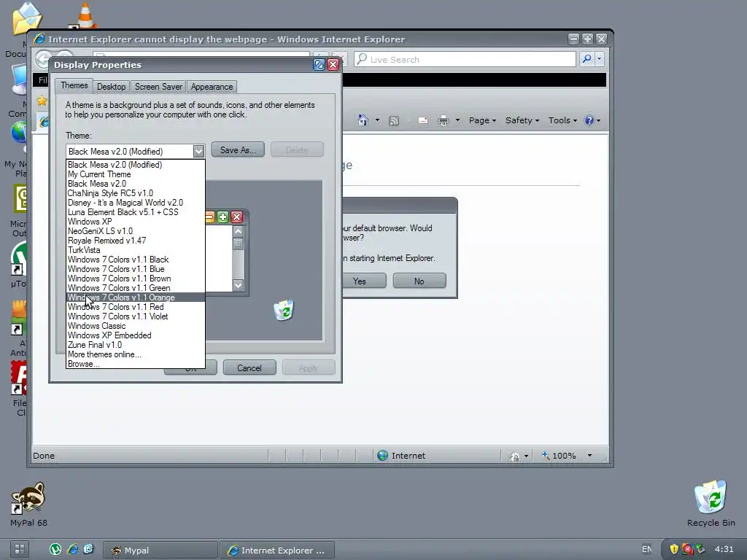Choose NeoGeniX LS v1.0 theme
The width and height of the screenshot is (747, 560).
coord(135,231)
